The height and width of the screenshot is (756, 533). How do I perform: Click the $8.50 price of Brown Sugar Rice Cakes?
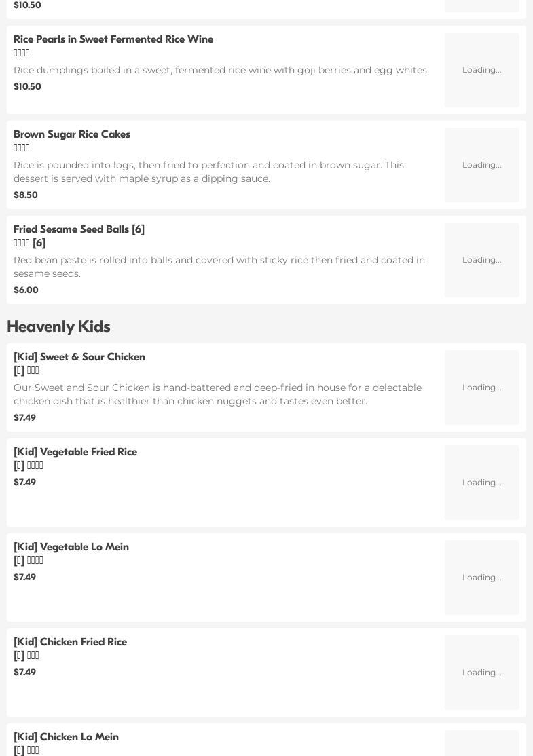click(26, 195)
